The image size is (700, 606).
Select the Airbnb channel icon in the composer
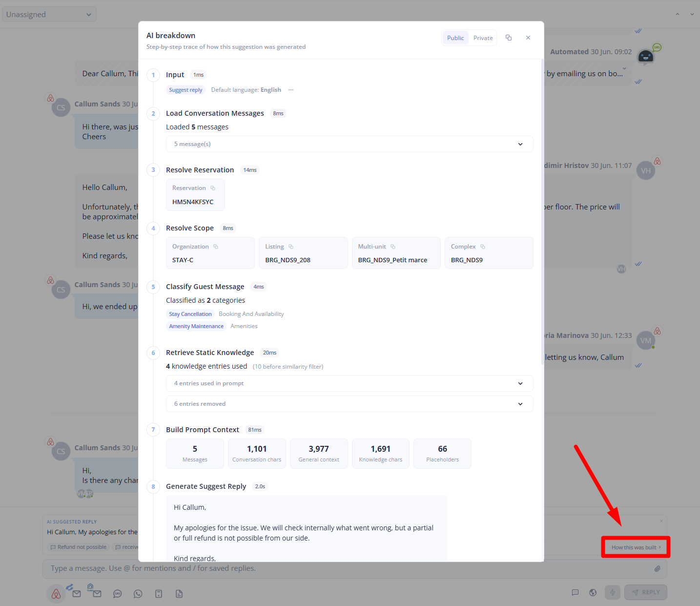point(56,594)
